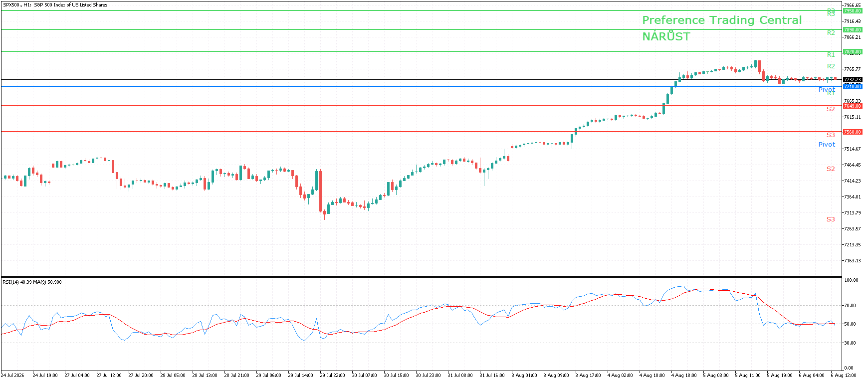This screenshot has width=868, height=381.
Task: Click the '4 Aug 10:00' time label
Action: point(651,376)
